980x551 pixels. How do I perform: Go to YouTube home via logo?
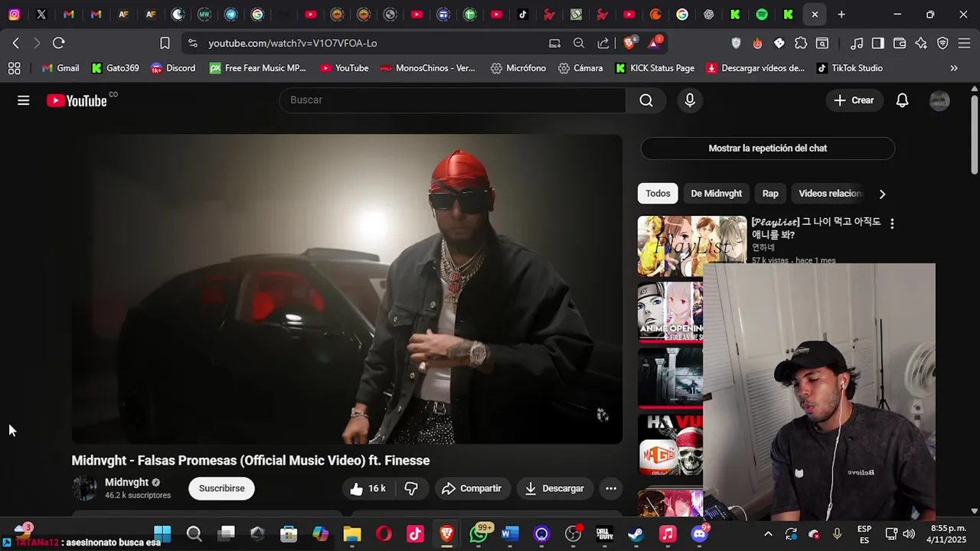pyautogui.click(x=77, y=100)
